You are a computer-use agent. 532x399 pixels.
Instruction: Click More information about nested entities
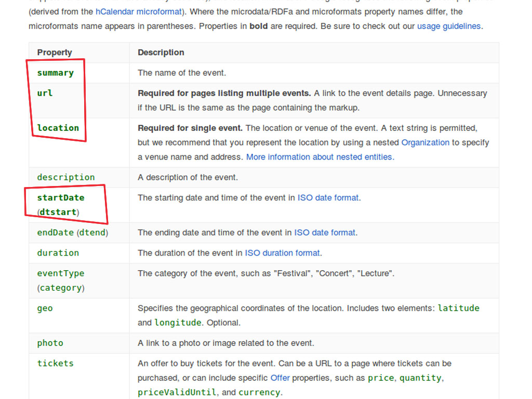point(320,157)
